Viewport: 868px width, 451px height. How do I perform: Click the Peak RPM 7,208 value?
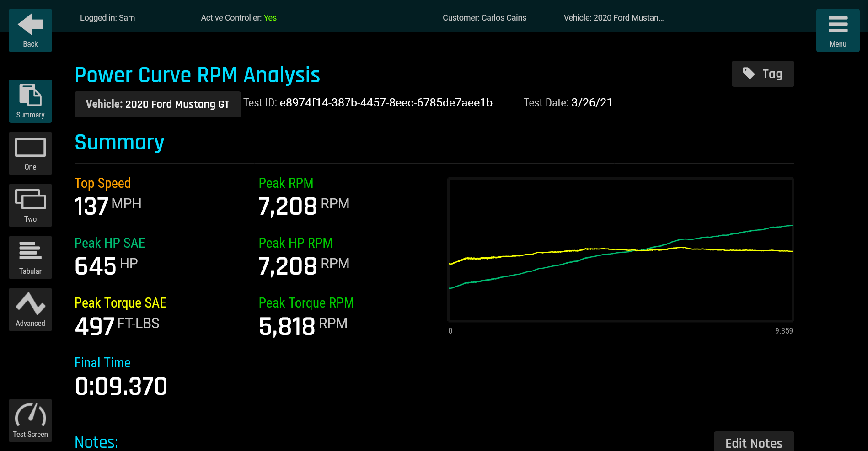pos(288,206)
